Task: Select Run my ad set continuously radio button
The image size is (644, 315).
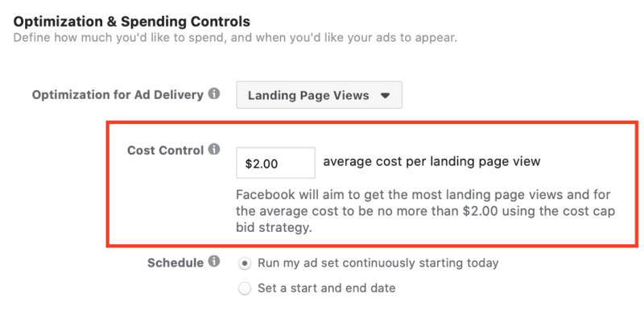Action: point(245,263)
